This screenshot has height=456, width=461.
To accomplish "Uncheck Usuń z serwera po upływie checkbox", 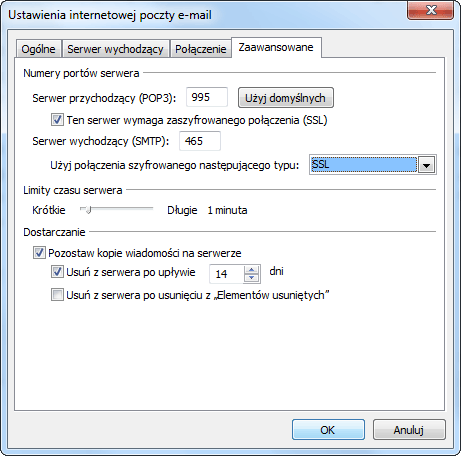I will click(57, 272).
